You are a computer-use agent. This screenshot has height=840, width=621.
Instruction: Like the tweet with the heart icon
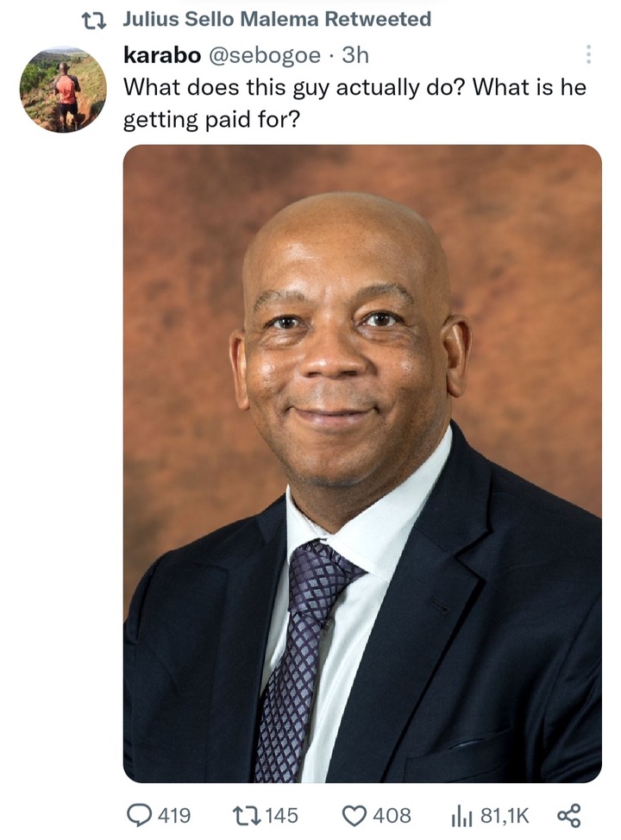pyautogui.click(x=354, y=816)
